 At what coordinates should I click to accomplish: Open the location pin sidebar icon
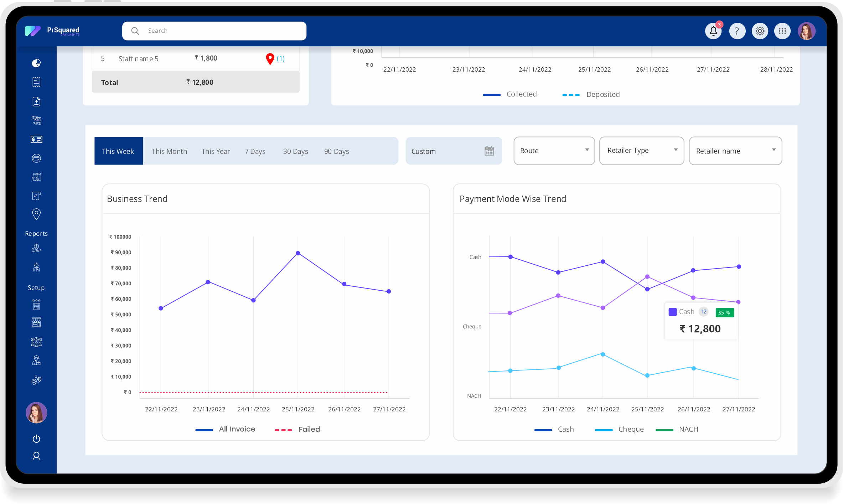point(36,214)
